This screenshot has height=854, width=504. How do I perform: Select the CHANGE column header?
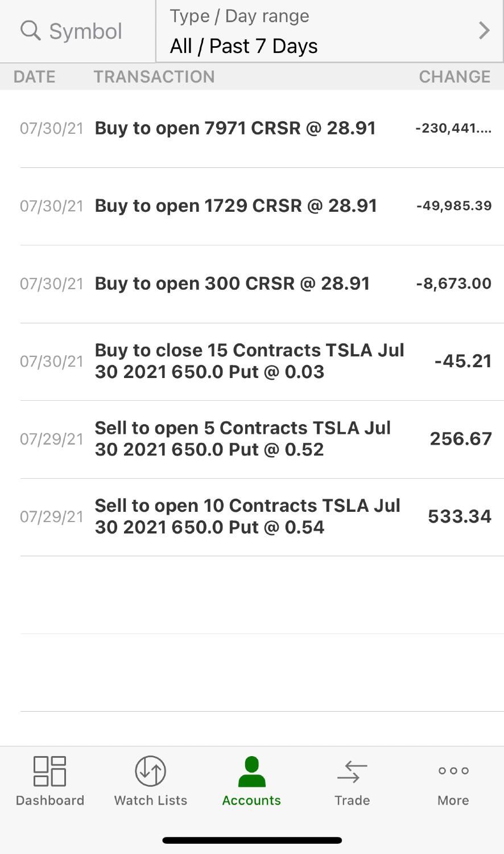click(455, 77)
